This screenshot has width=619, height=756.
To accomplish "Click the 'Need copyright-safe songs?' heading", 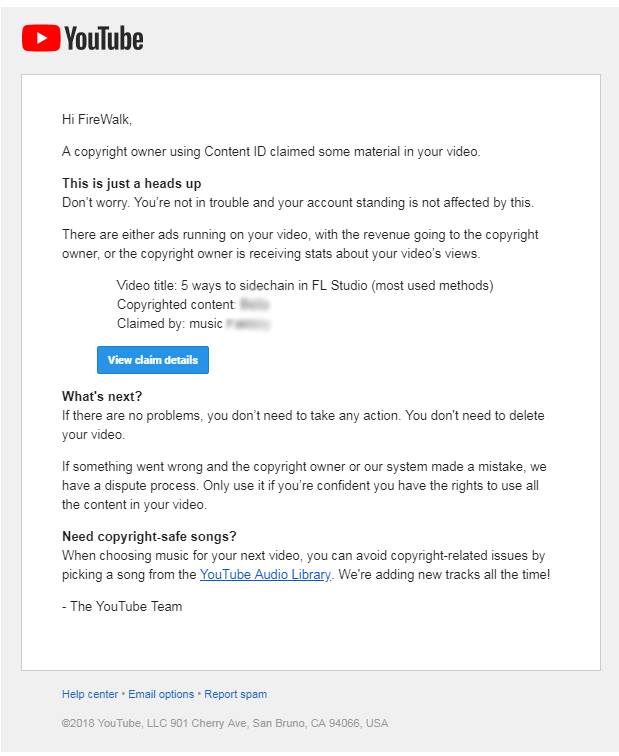I will [x=149, y=537].
